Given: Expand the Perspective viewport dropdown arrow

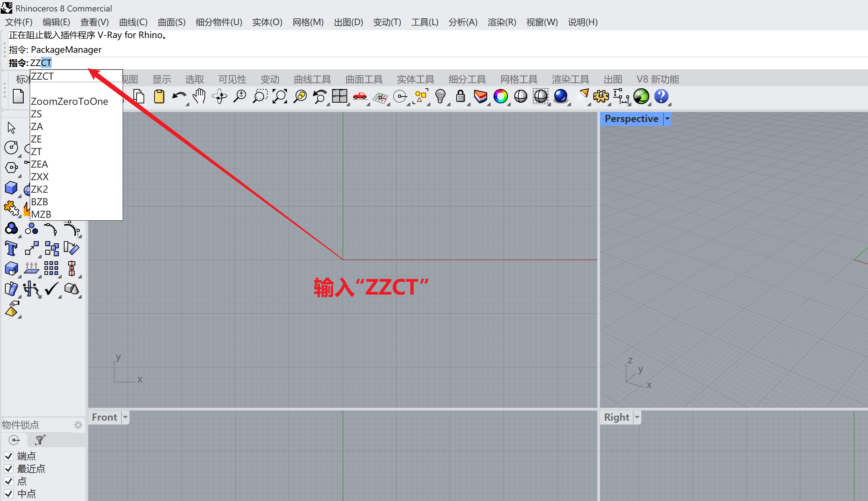Looking at the screenshot, I should coord(667,119).
